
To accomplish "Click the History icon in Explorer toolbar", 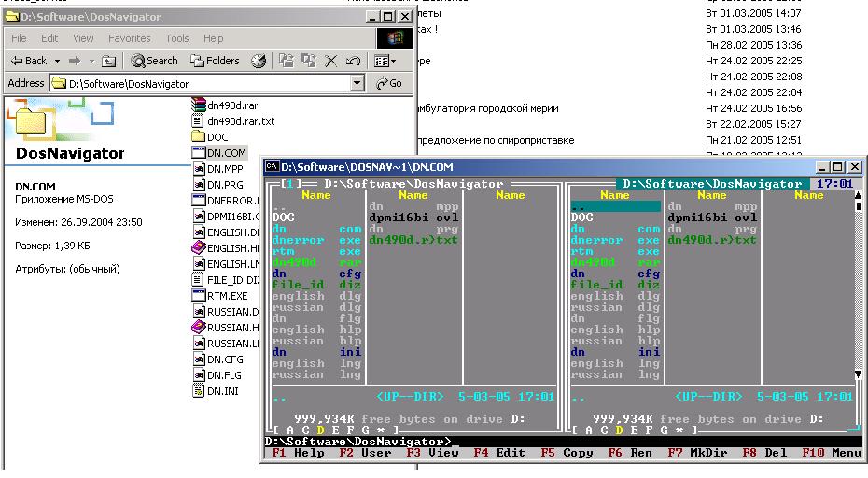I will (259, 61).
